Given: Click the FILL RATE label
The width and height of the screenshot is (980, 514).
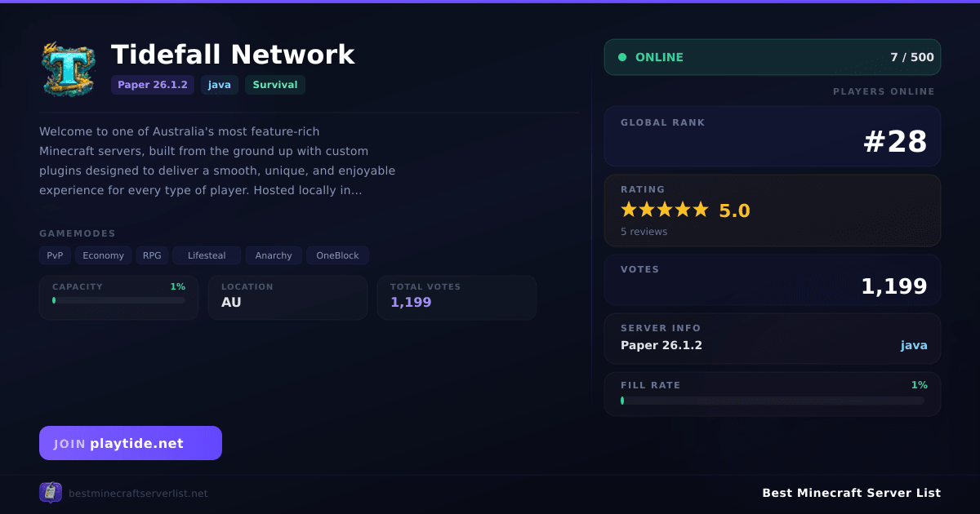Looking at the screenshot, I should (x=650, y=385).
